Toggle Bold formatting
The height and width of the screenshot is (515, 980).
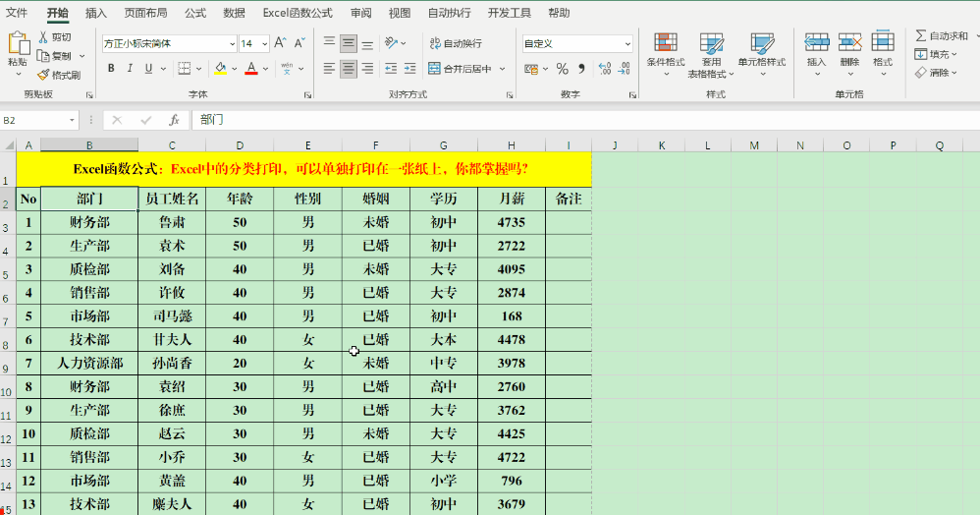pos(111,68)
